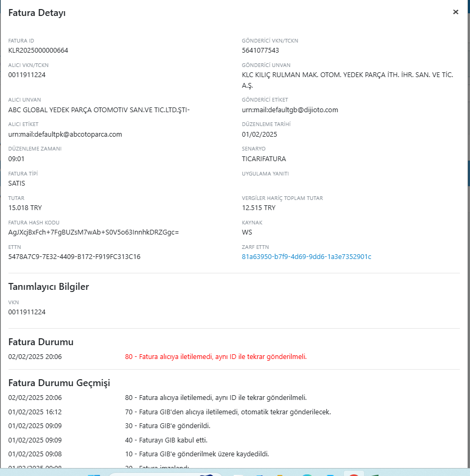Select history entry 70 - Fatura GIB'den alıcıya iletilemedi
The height and width of the screenshot is (476, 470).
click(x=228, y=412)
